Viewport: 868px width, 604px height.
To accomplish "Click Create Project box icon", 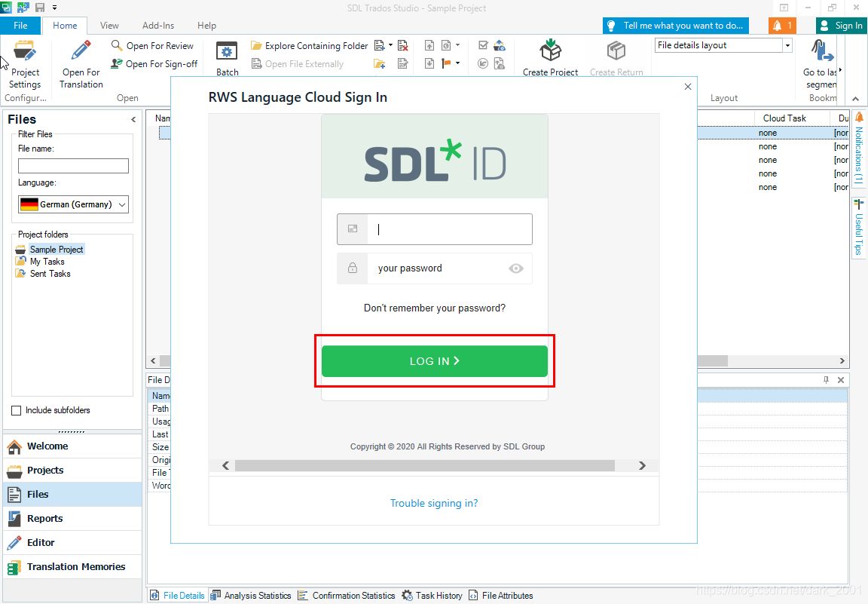I will click(x=550, y=51).
